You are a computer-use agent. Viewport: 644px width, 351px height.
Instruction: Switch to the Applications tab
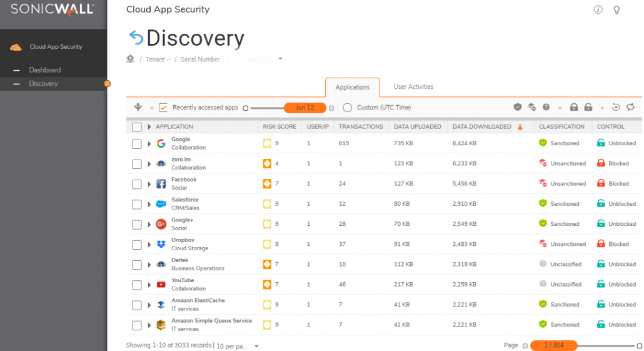tap(353, 87)
